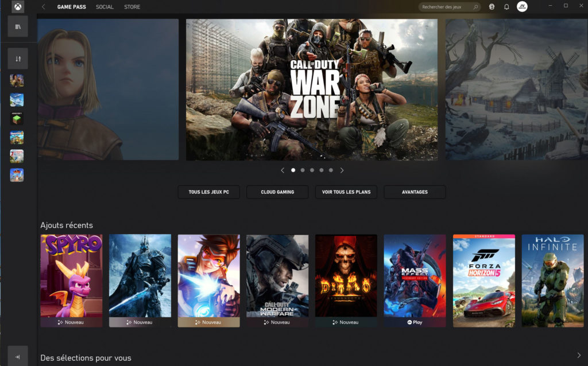
Task: Click the Xbox logo icon
Action: pyautogui.click(x=18, y=7)
